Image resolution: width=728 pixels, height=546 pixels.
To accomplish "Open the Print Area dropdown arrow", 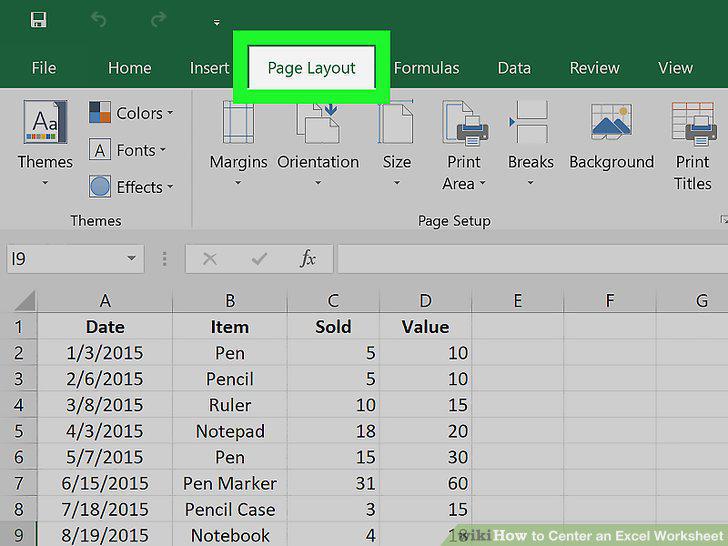I will [x=482, y=183].
